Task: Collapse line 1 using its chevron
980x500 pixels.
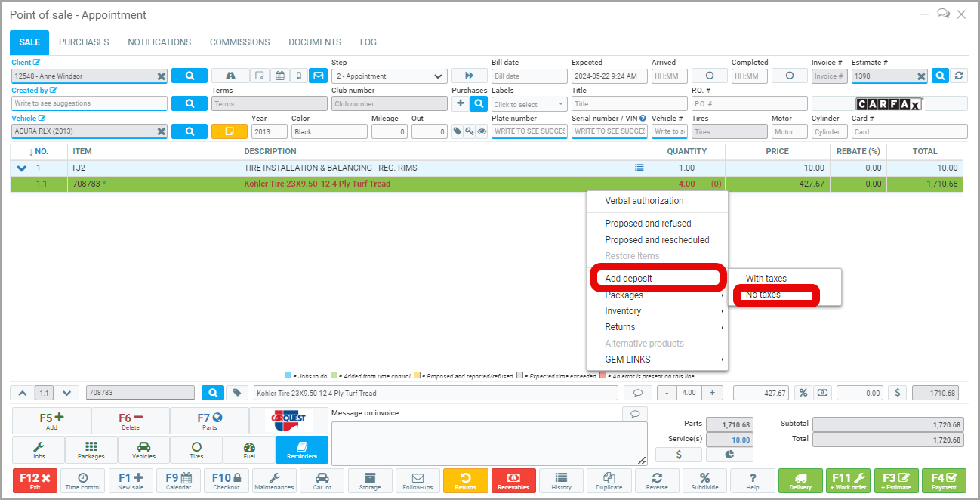Action: [x=21, y=168]
